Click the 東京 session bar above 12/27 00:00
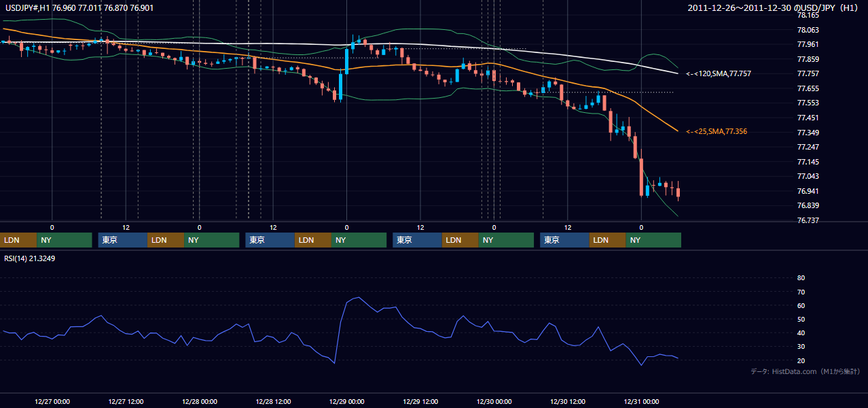 (x=123, y=240)
